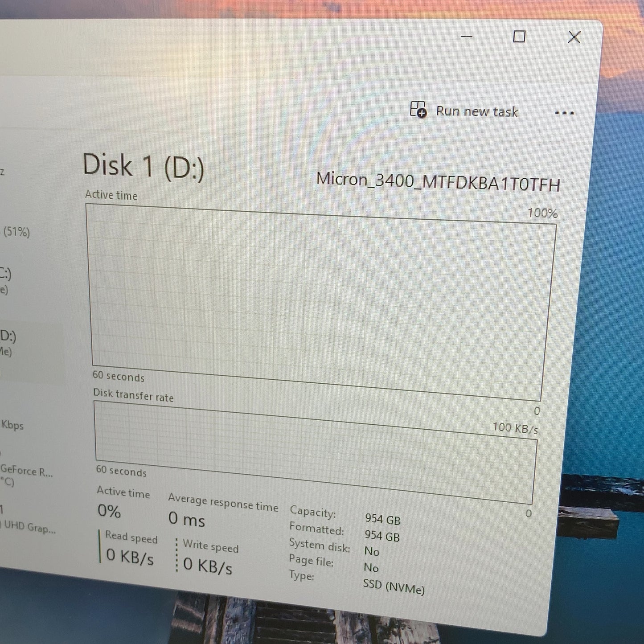This screenshot has width=644, height=644.
Task: Click the Average response time label
Action: (223, 502)
